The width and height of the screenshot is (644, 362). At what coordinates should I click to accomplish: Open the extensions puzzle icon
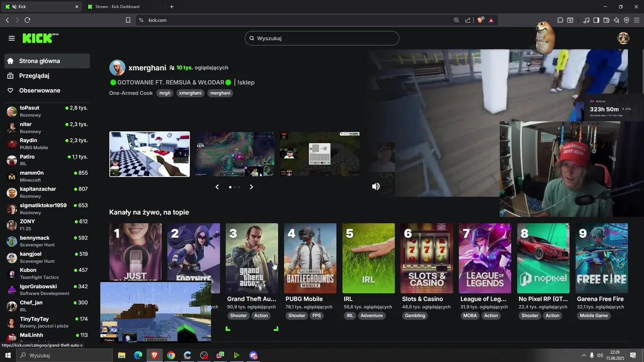click(560, 20)
